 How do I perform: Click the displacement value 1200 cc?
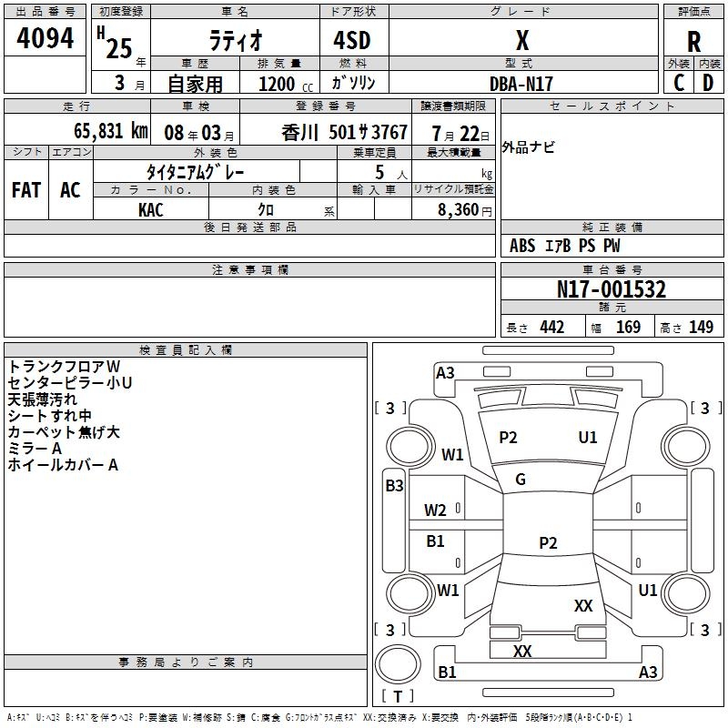(286, 84)
